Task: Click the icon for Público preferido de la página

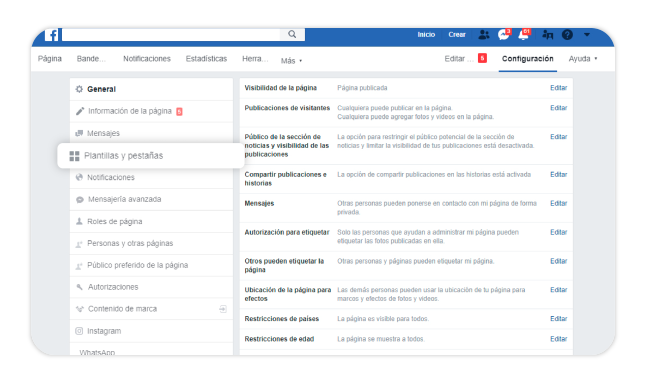Action: point(79,266)
